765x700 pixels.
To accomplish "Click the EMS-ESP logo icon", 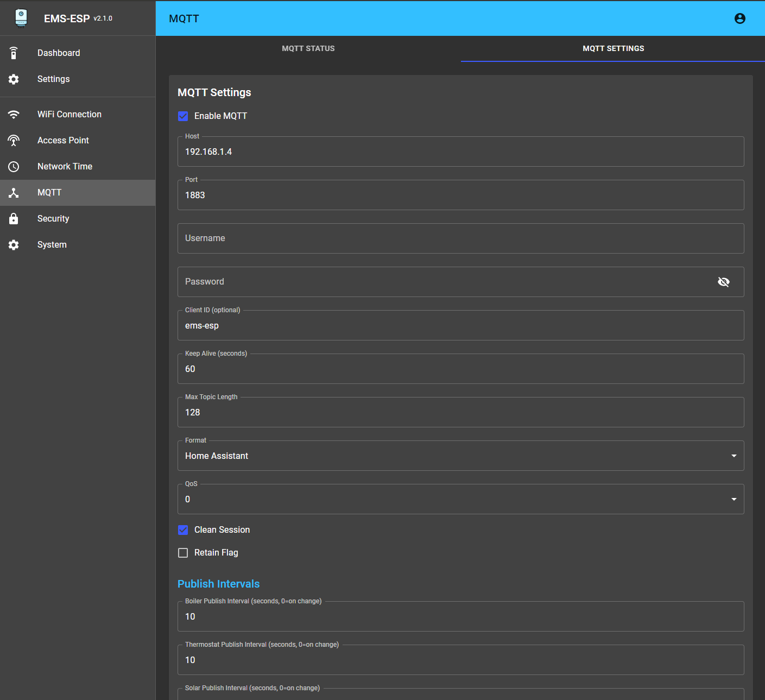I will tap(21, 18).
